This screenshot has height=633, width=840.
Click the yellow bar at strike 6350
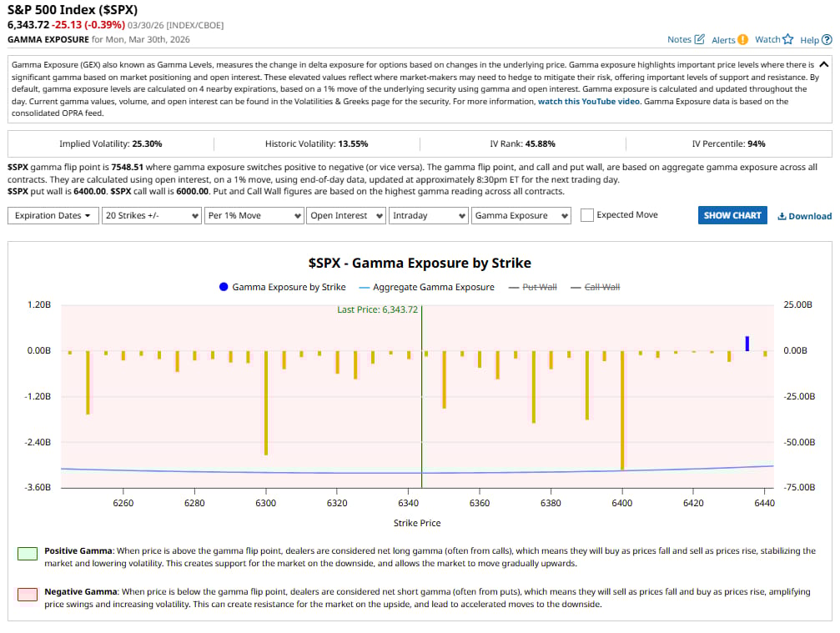(444, 379)
